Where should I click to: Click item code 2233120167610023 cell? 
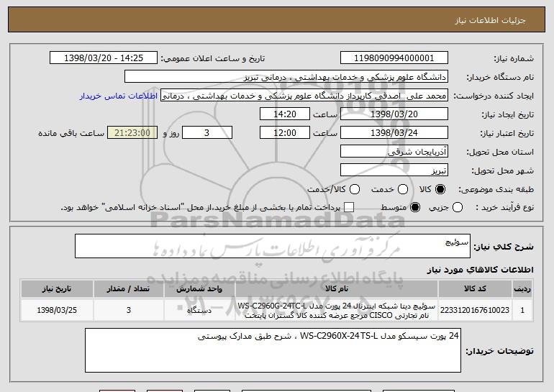coord(475,310)
